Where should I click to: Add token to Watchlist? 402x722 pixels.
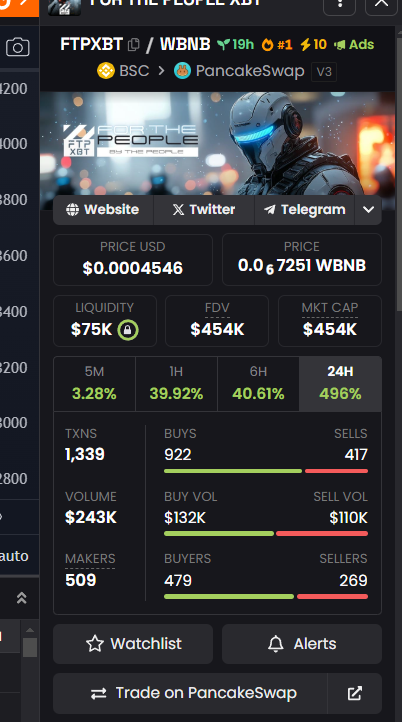tap(133, 643)
